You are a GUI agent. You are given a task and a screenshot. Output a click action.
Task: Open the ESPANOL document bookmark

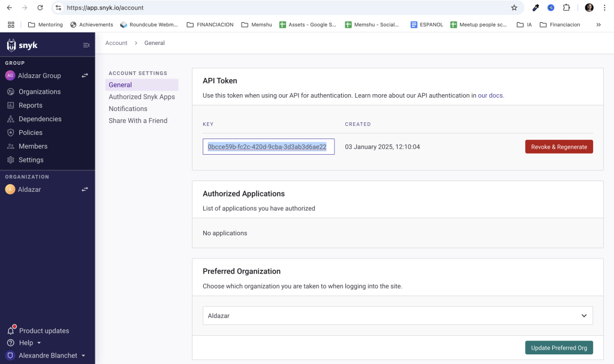point(427,25)
